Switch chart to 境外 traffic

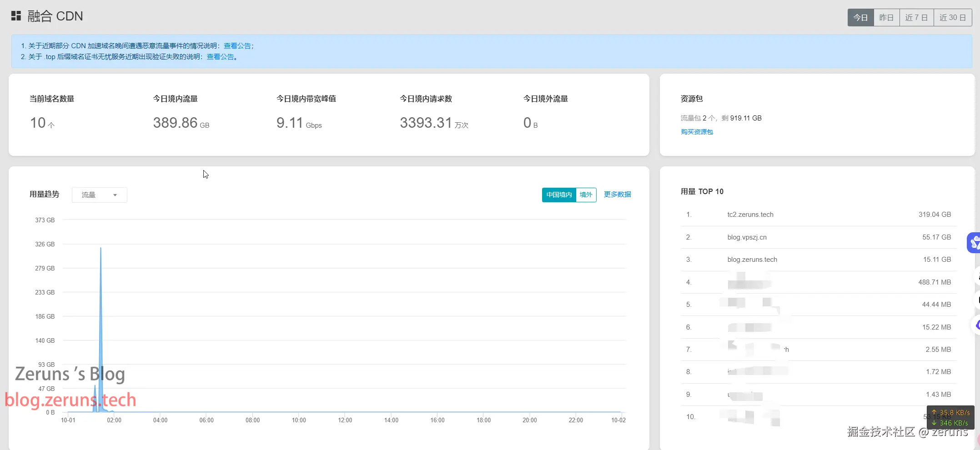pos(586,195)
